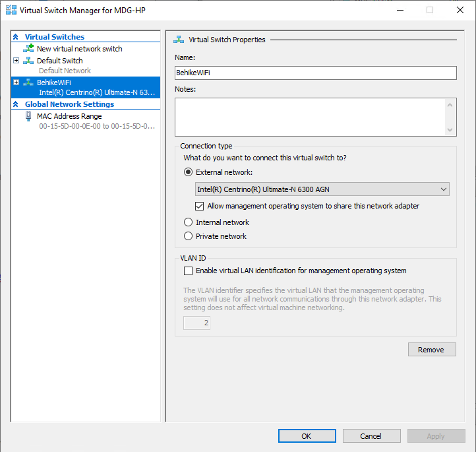The image size is (476, 452).
Task: Click the Virtual Switch Properties header icon
Action: click(179, 40)
